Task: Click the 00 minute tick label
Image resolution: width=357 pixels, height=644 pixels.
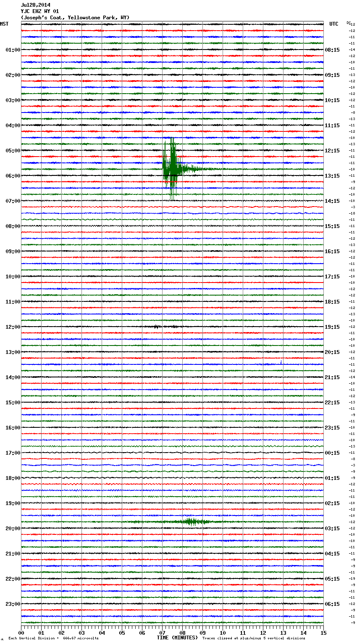Action: pyautogui.click(x=21, y=633)
